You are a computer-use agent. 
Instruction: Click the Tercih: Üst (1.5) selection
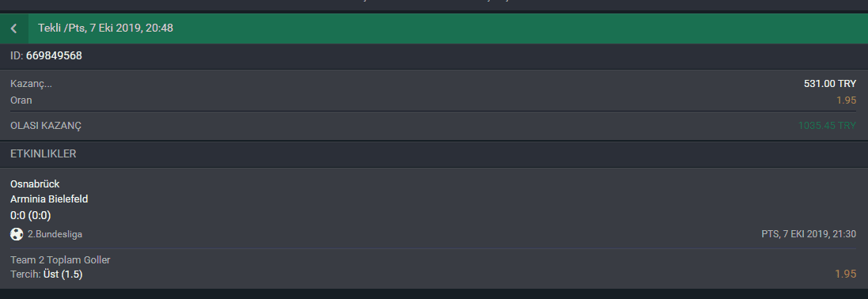click(x=47, y=274)
